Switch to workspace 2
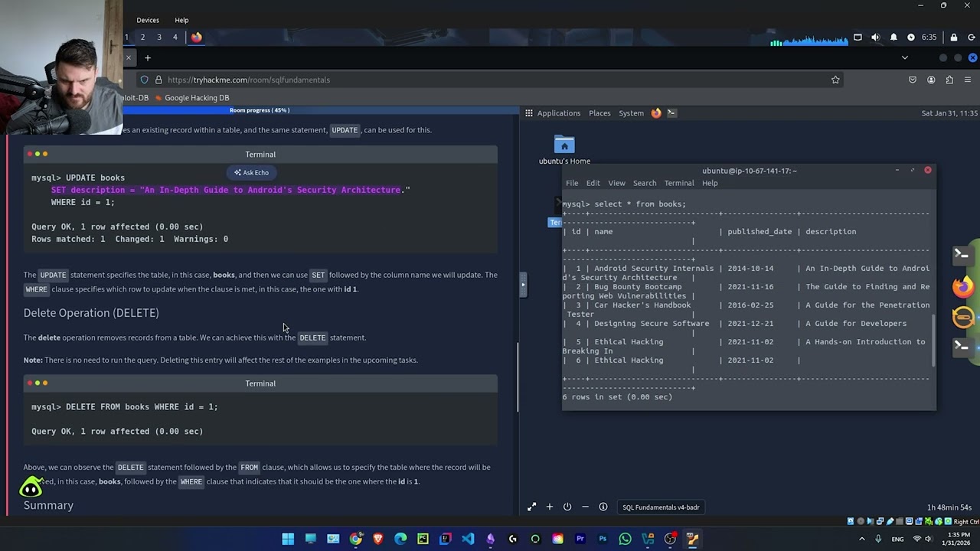The height and width of the screenshot is (551, 980). [142, 37]
